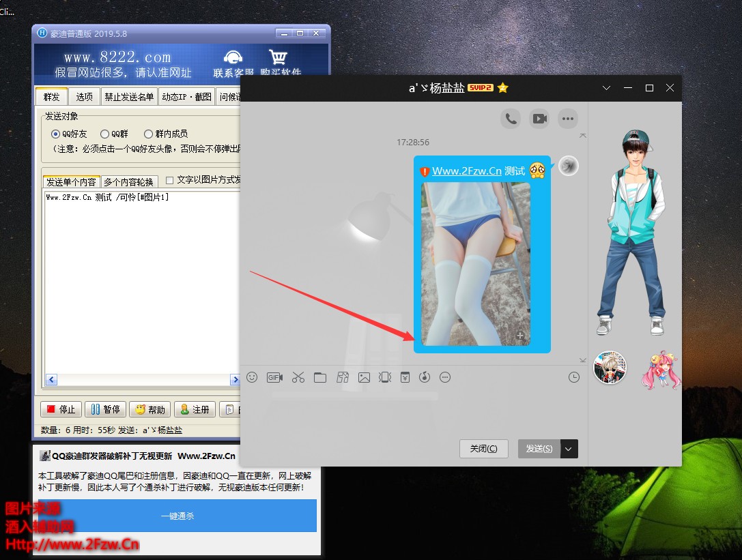The height and width of the screenshot is (560, 742).
Task: Open the send file folder icon
Action: [320, 377]
